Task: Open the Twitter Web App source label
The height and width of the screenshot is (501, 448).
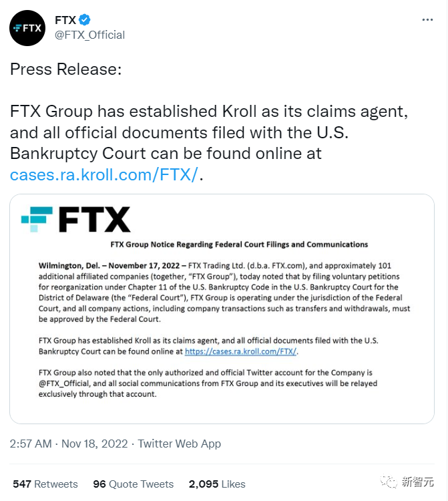Action: [180, 444]
